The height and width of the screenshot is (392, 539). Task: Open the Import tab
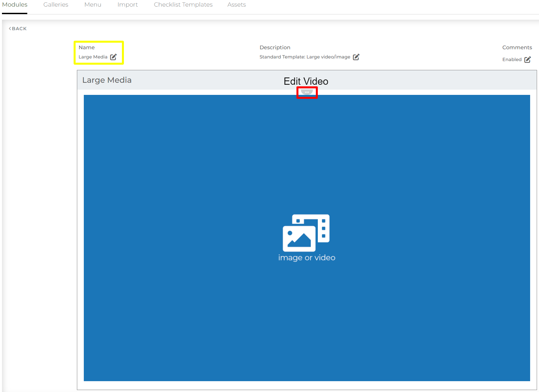pyautogui.click(x=128, y=5)
